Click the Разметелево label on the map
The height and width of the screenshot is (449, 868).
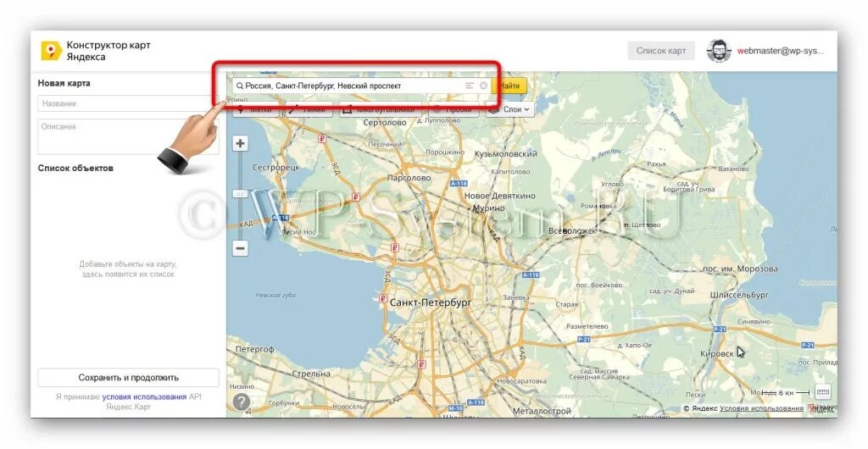coord(587,327)
